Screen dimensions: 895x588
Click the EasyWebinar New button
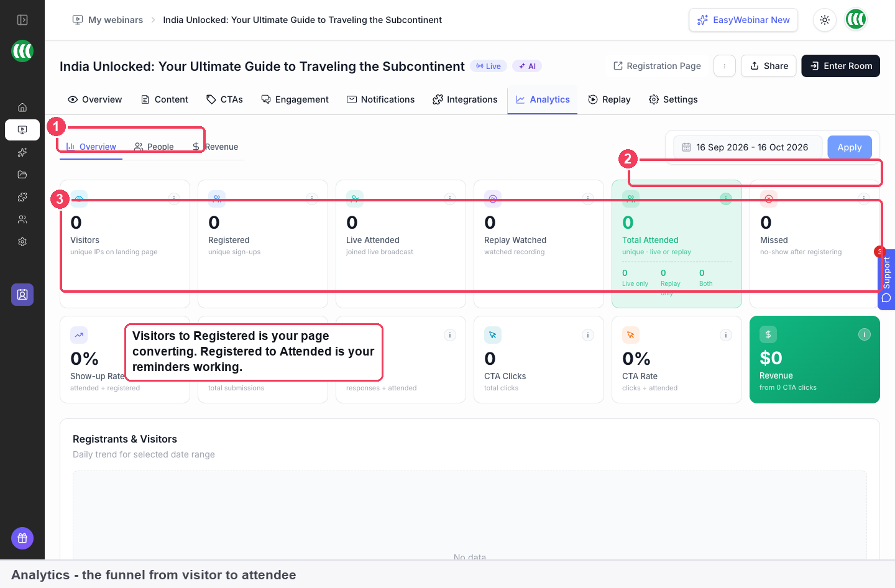(x=743, y=20)
